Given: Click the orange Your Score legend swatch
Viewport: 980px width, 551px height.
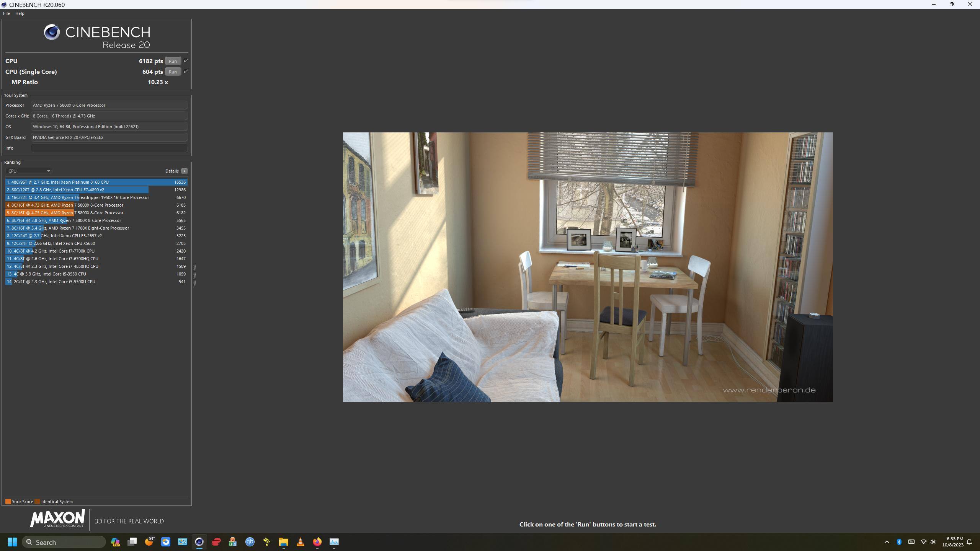Looking at the screenshot, I should point(8,502).
